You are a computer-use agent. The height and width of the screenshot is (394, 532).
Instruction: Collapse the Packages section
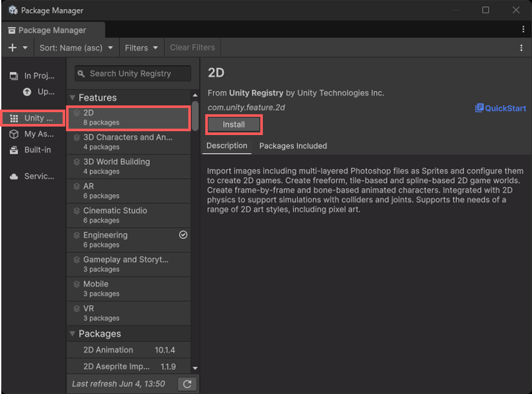[x=72, y=334]
